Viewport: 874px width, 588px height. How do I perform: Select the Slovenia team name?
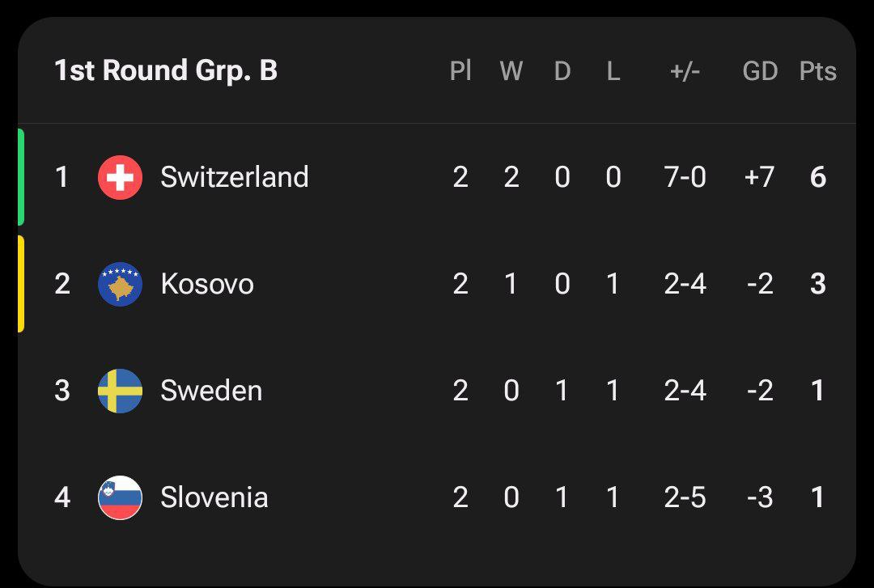[x=214, y=497]
